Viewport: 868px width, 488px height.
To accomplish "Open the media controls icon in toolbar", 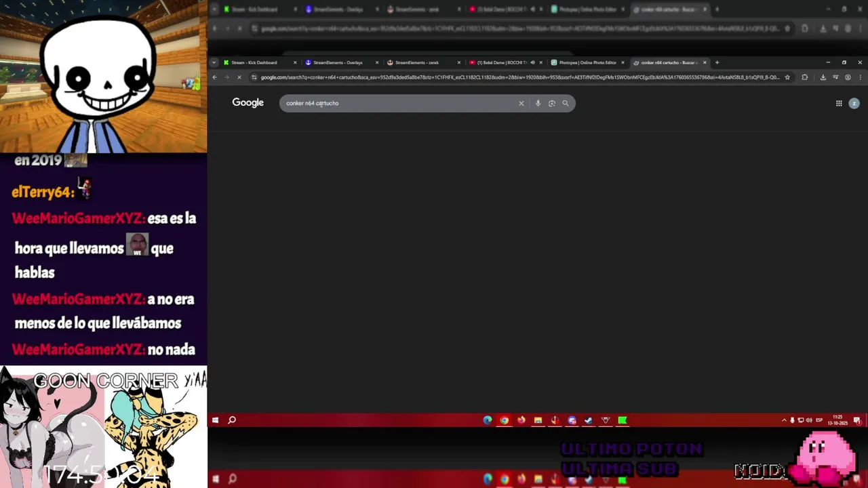I will [835, 77].
